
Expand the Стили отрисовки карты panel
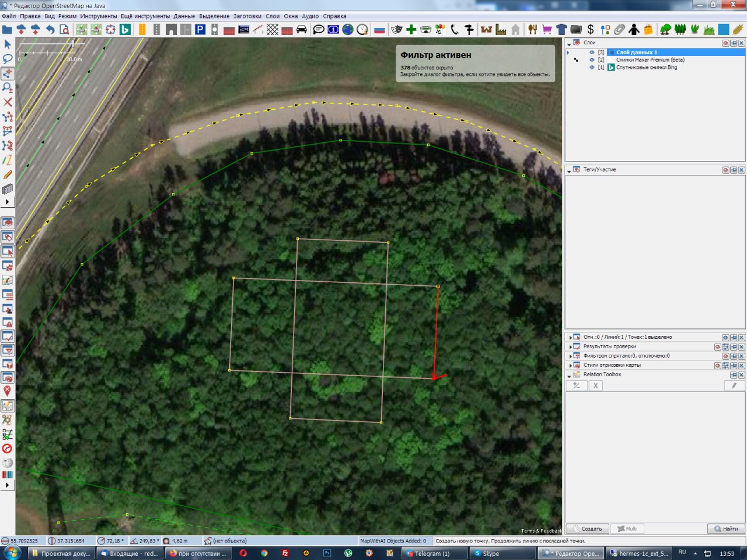coord(570,366)
